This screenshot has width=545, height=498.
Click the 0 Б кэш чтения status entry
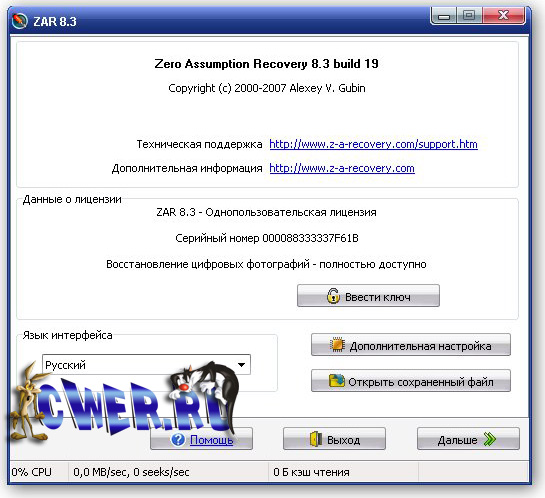tap(311, 472)
